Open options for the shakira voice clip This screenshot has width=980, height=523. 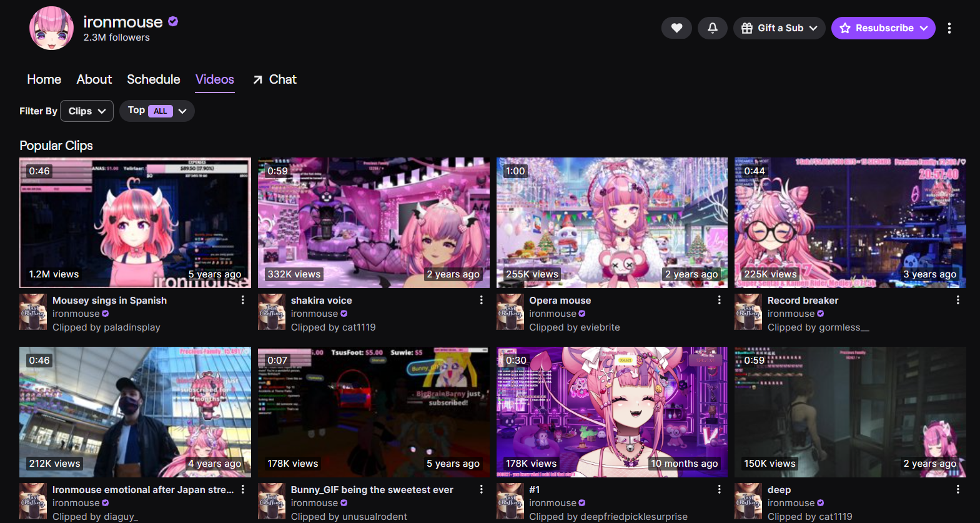482,301
